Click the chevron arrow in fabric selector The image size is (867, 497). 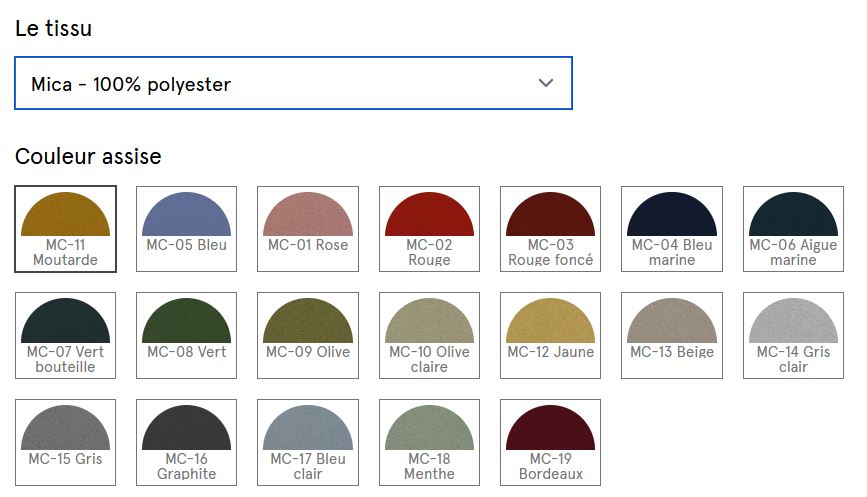(x=545, y=83)
